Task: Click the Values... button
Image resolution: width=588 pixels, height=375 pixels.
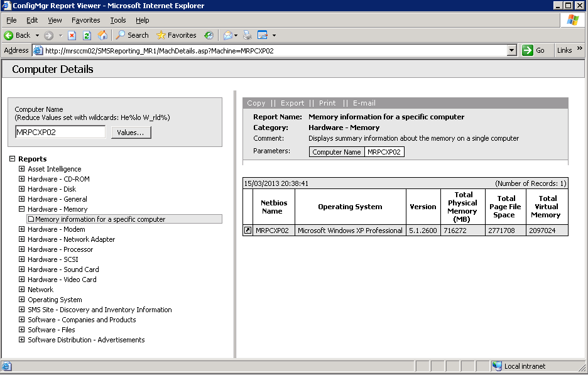Action: 131,132
